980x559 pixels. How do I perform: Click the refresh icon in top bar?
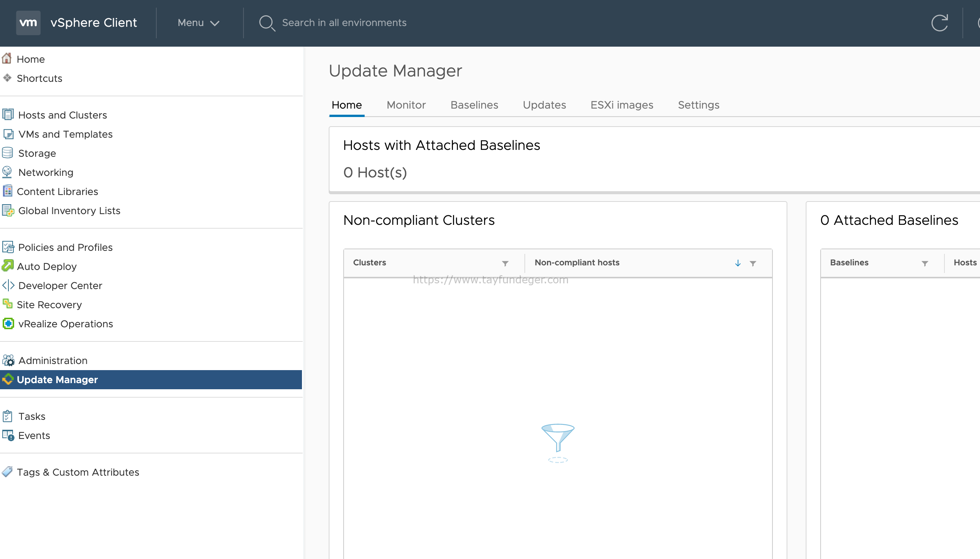click(939, 23)
